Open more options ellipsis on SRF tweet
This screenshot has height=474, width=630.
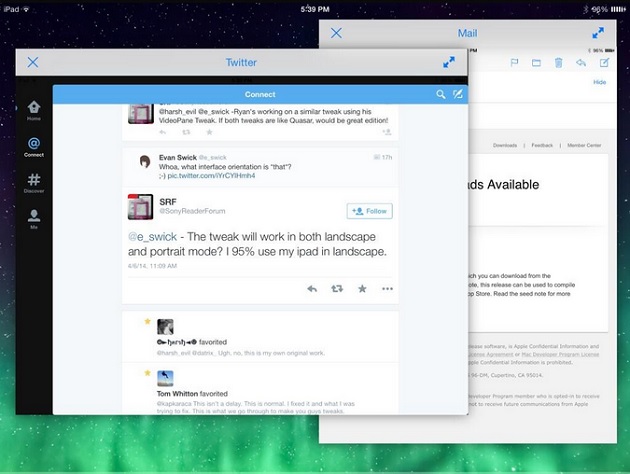[x=387, y=289]
